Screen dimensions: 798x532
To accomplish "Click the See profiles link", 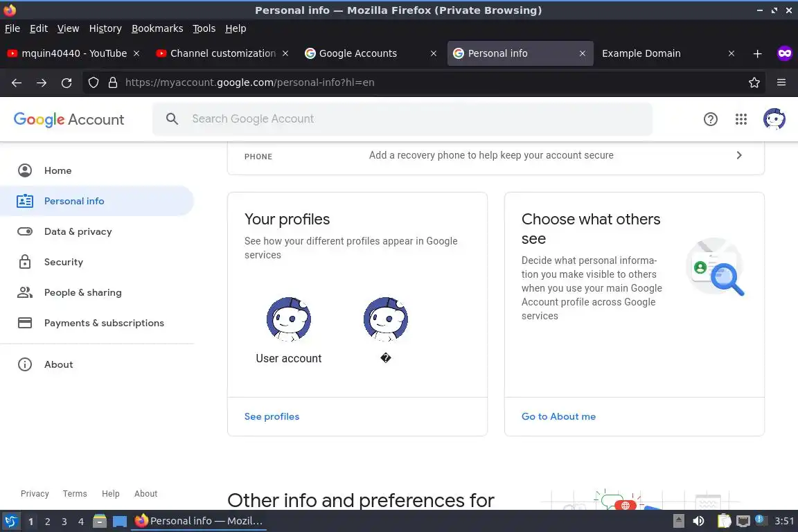I will 272,416.
